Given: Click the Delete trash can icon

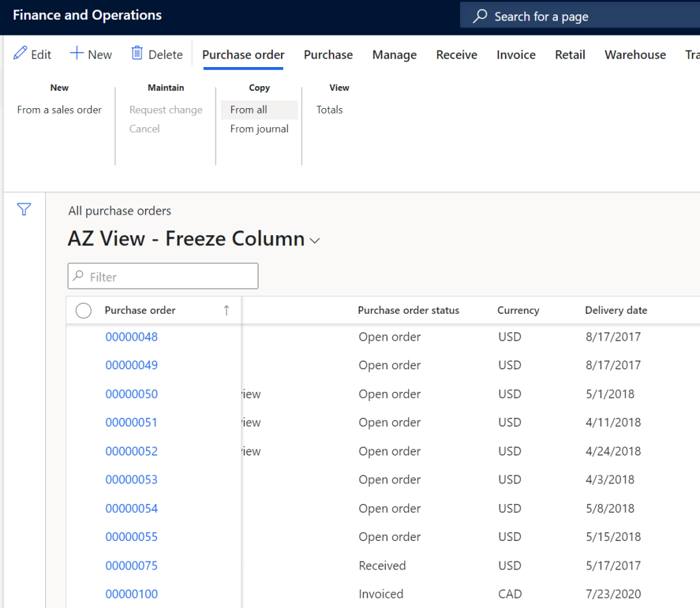Looking at the screenshot, I should pos(137,53).
